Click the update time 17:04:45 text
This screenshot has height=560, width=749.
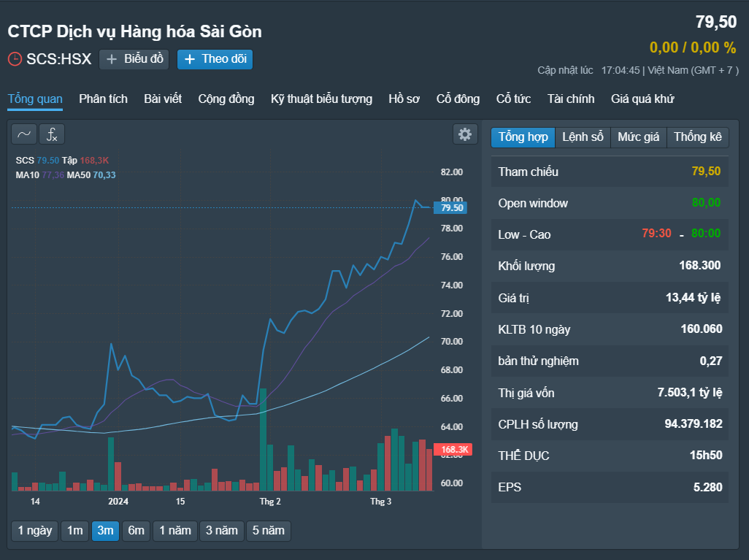621,70
